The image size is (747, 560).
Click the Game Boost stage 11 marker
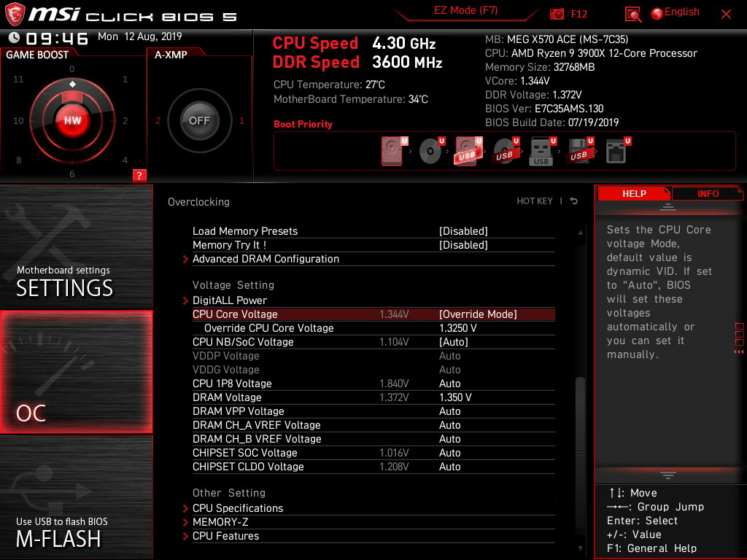coord(18,79)
